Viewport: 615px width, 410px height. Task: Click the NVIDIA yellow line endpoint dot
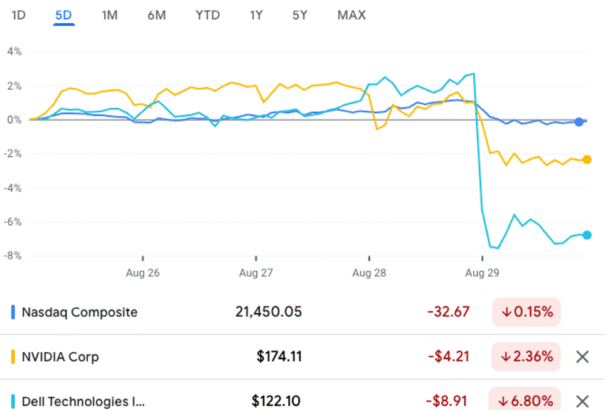coord(586,160)
